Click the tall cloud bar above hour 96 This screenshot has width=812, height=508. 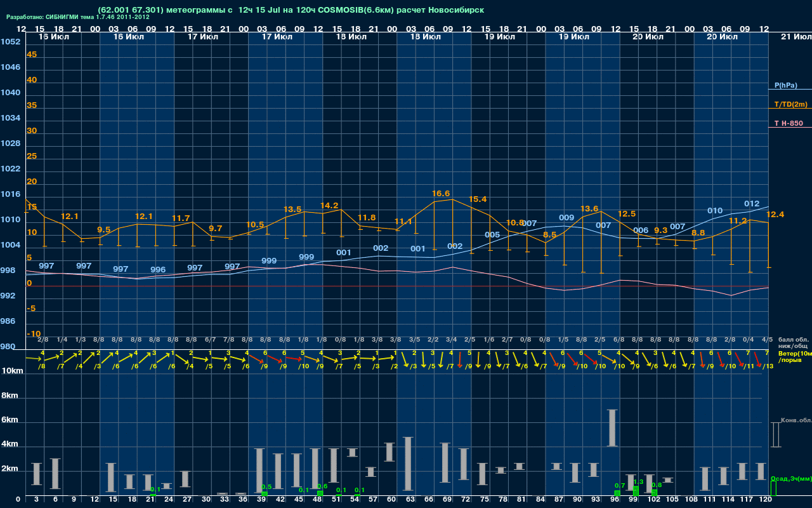point(612,427)
